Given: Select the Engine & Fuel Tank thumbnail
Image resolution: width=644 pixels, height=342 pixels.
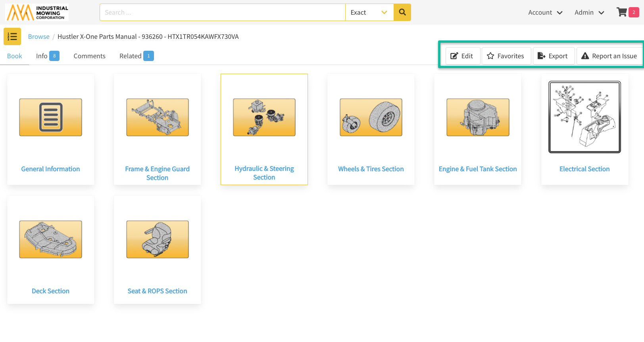Looking at the screenshot, I should tap(478, 117).
